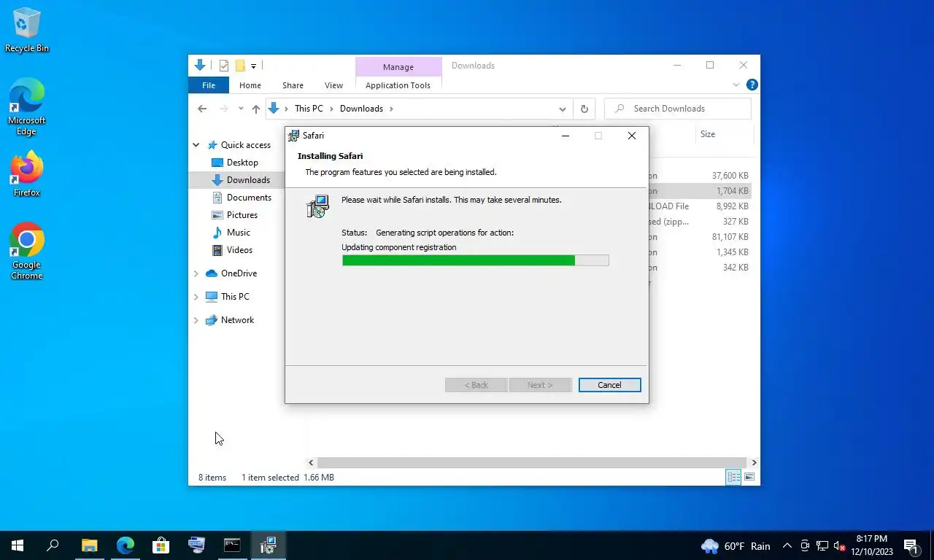The height and width of the screenshot is (560, 934).
Task: Expand the Explorer ribbon chevron
Action: (x=736, y=85)
